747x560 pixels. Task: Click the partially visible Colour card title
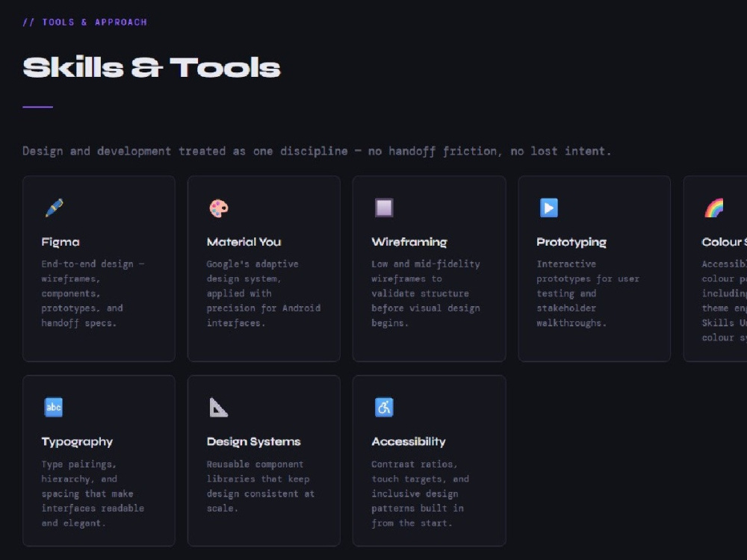[724, 242]
